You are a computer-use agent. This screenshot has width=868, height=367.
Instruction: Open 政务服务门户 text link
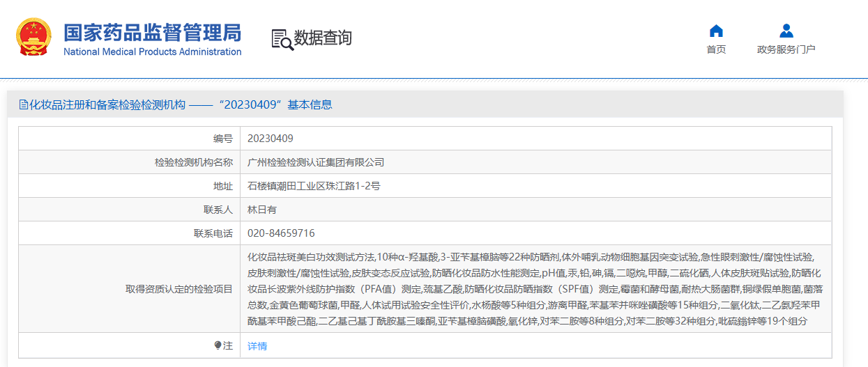tap(786, 49)
